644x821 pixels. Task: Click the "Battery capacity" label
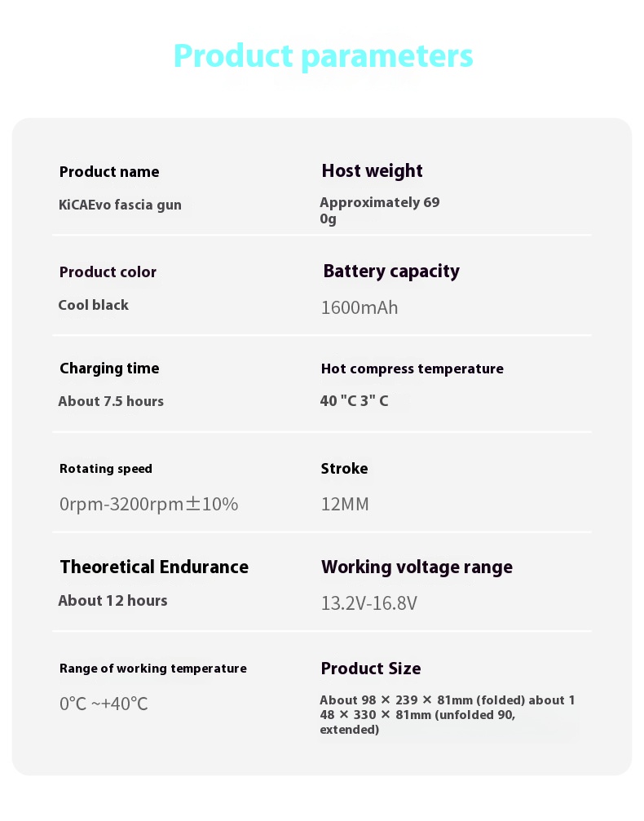click(x=391, y=271)
